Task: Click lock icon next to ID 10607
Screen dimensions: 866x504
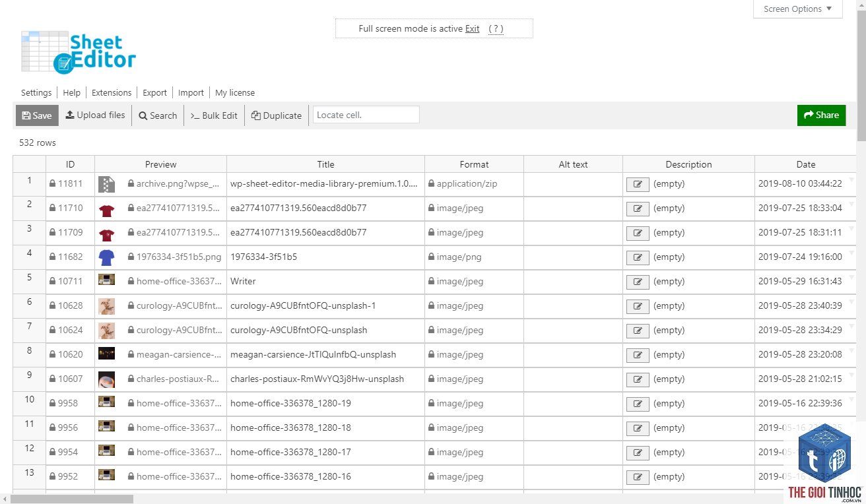Action: 52,379
